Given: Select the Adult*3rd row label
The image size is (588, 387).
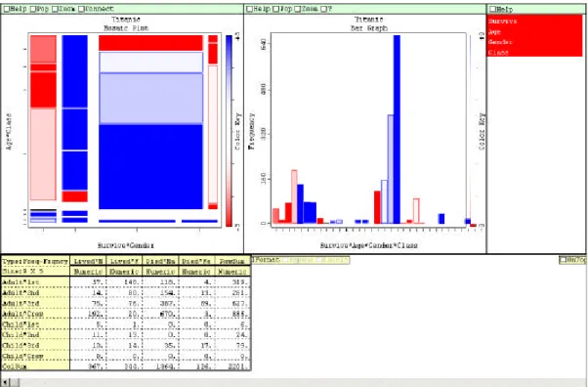Looking at the screenshot, I should click(35, 303).
